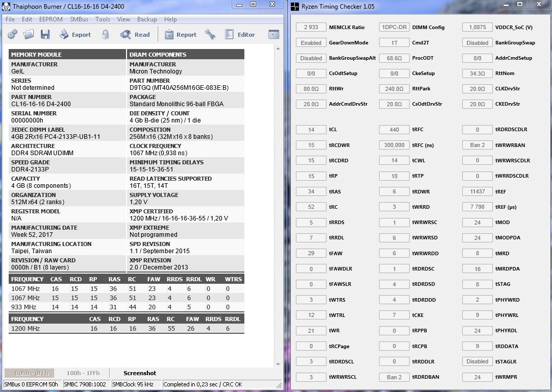This screenshot has height=392, width=552.
Task: Click the Thaiphoon Burner title bar app icon
Action: coord(6,6)
